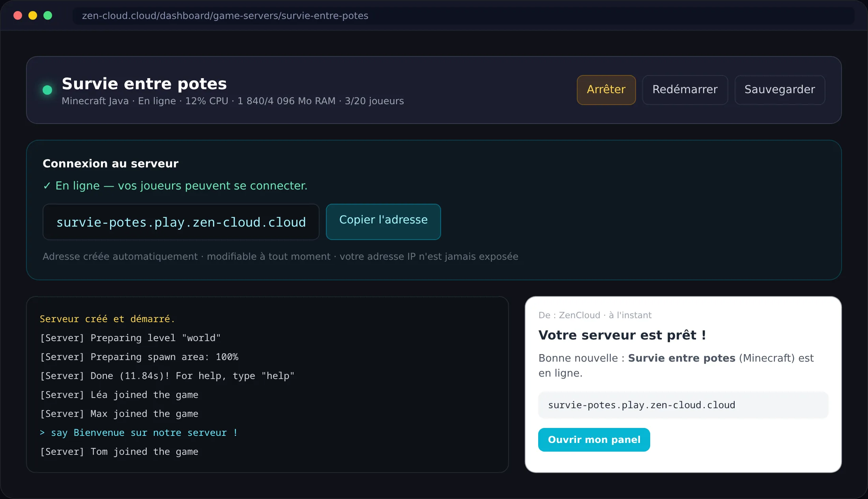
Task: Click the "Connexion au serveur" heading
Action: click(x=110, y=163)
